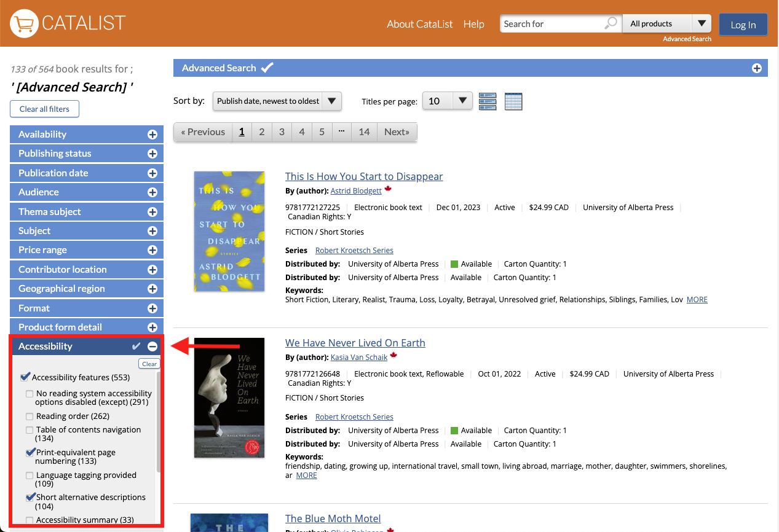Screen dimensions: 779x532
Task: Go to current results page 1
Action: 242,132
